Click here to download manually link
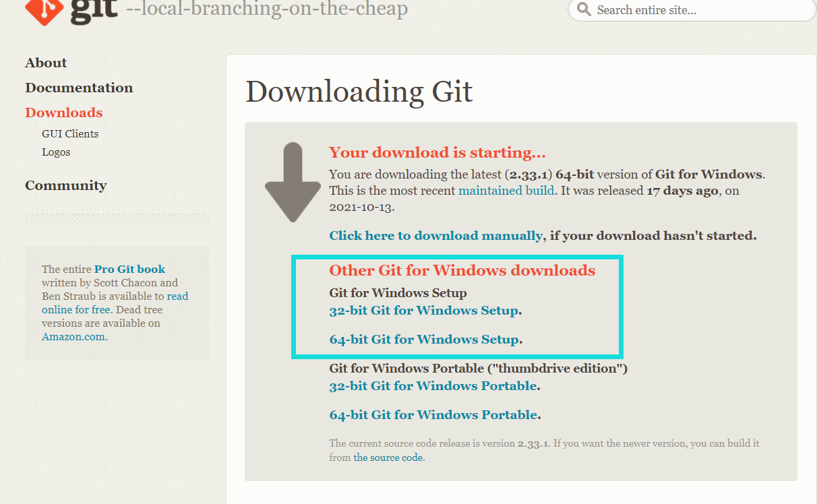 (435, 236)
